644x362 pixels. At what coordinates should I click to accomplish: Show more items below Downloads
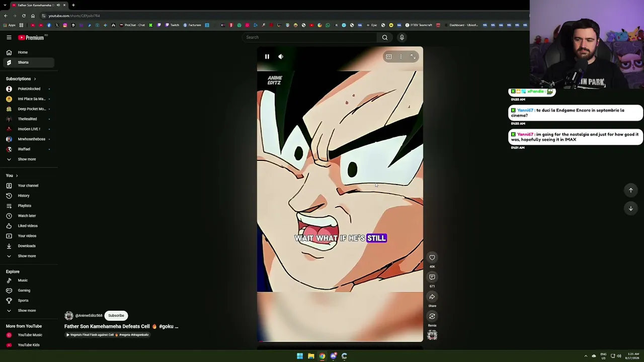[28, 256]
